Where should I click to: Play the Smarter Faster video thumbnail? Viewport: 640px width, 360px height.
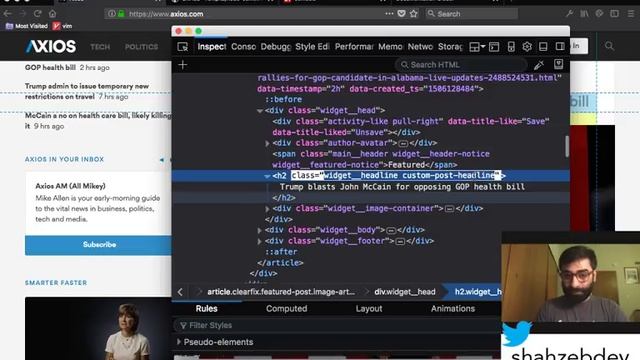98,329
